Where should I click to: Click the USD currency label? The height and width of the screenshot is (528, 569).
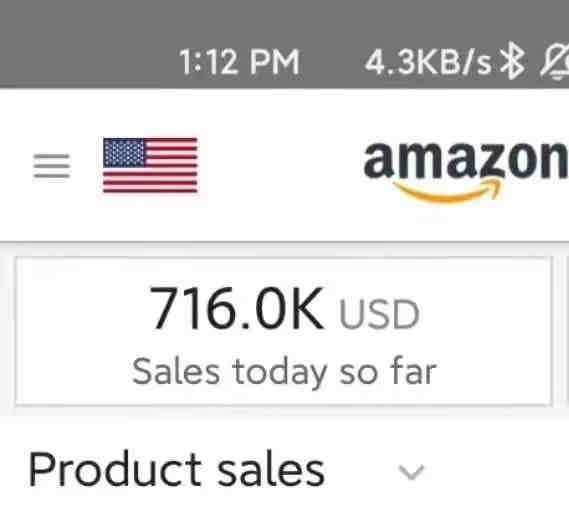379,314
